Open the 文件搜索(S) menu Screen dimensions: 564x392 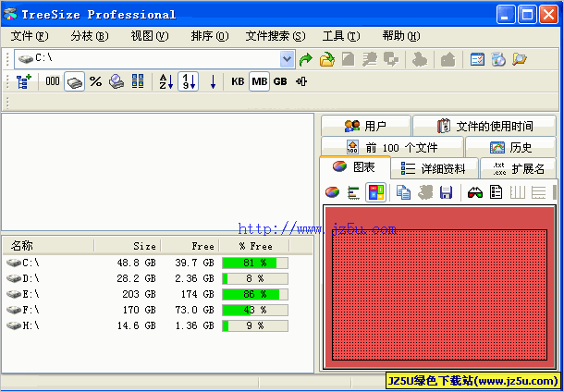[276, 36]
